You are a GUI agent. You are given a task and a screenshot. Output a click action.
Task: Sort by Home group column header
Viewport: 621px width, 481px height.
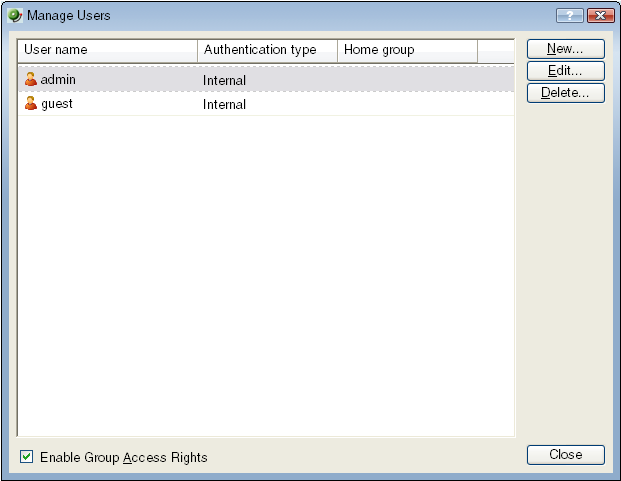pyautogui.click(x=408, y=50)
